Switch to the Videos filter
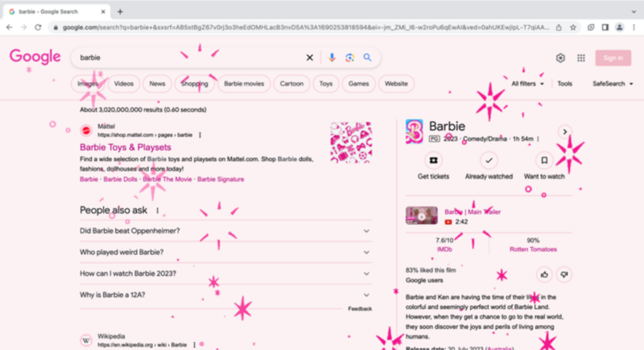The image size is (644, 350). [x=124, y=84]
